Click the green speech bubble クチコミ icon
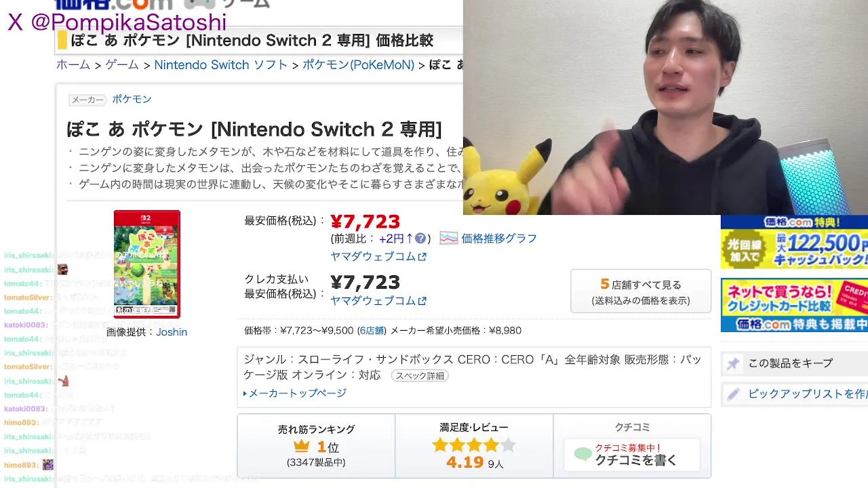This screenshot has width=868, height=488. click(583, 454)
